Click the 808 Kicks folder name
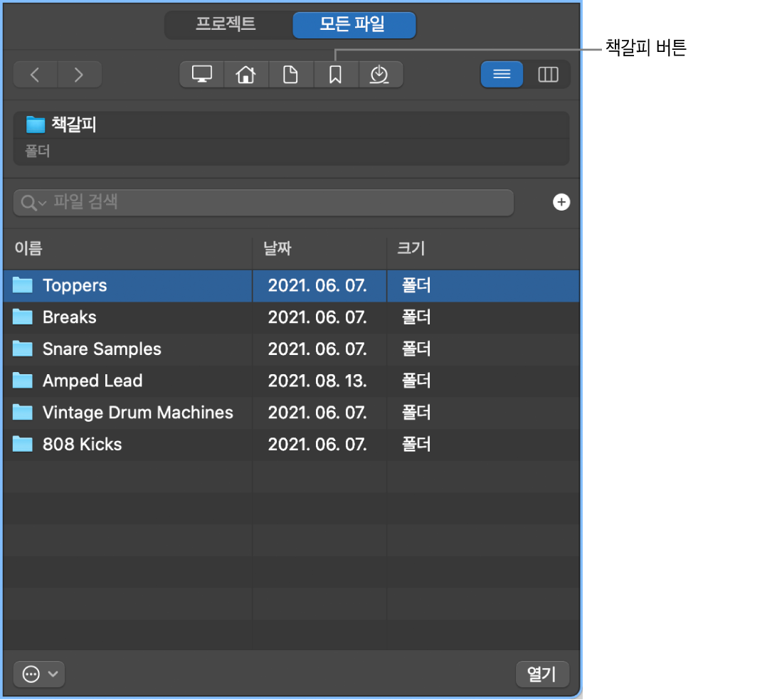The width and height of the screenshot is (772, 700). (x=83, y=445)
